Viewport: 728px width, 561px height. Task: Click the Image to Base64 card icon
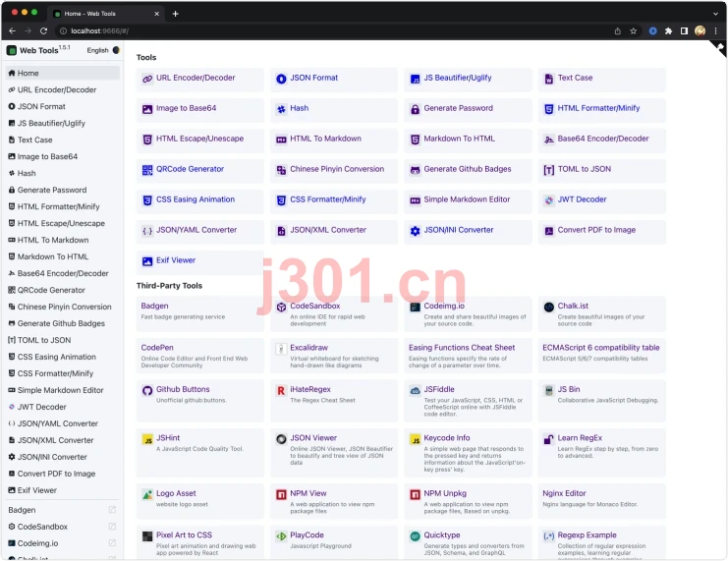[147, 109]
